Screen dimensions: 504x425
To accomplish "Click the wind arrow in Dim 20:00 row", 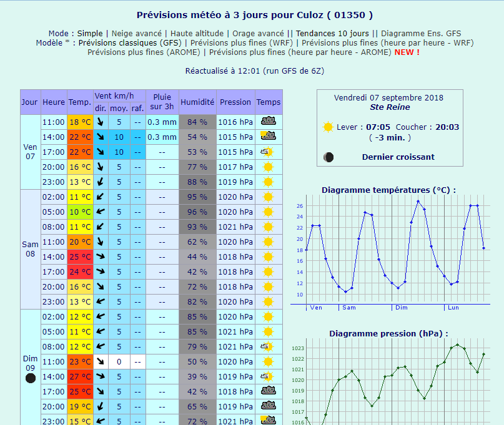I will click(101, 407).
